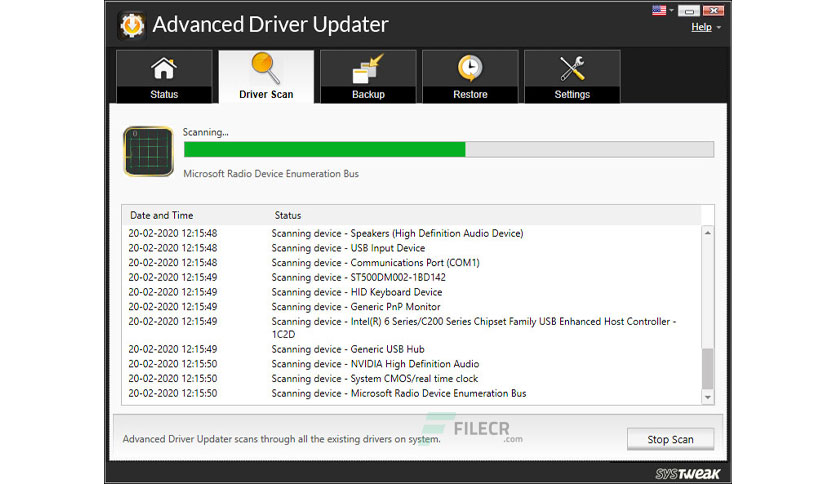This screenshot has height=484, width=836.
Task: Click the Systweak logo in footer
Action: pyautogui.click(x=688, y=473)
